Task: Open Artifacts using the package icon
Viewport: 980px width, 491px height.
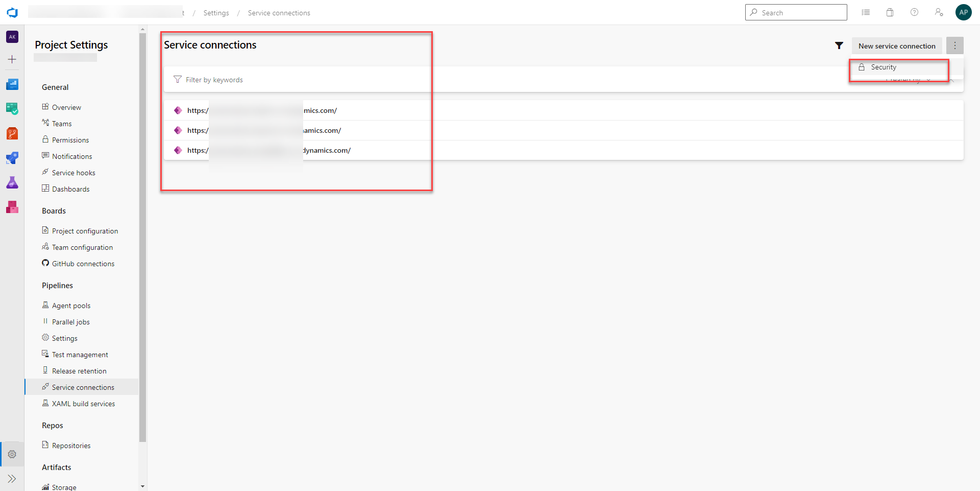Action: pyautogui.click(x=12, y=207)
